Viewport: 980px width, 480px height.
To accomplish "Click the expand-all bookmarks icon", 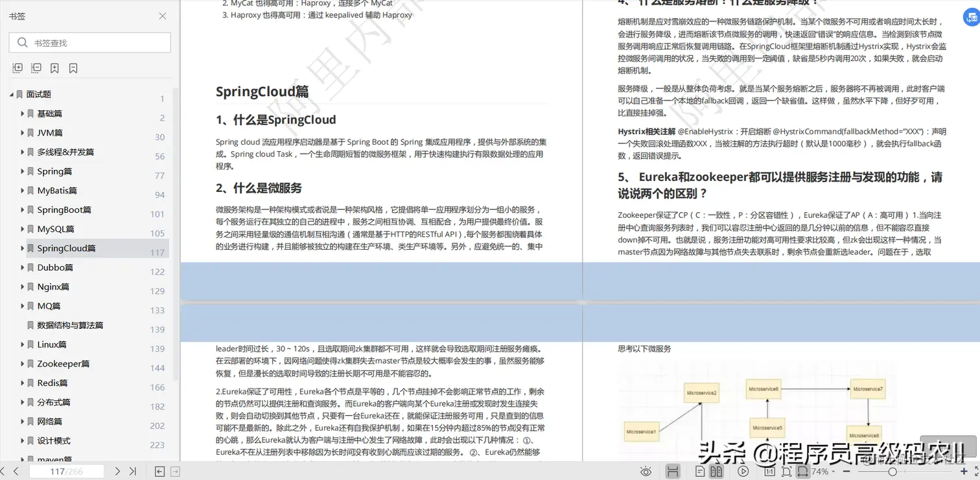I will click(17, 68).
